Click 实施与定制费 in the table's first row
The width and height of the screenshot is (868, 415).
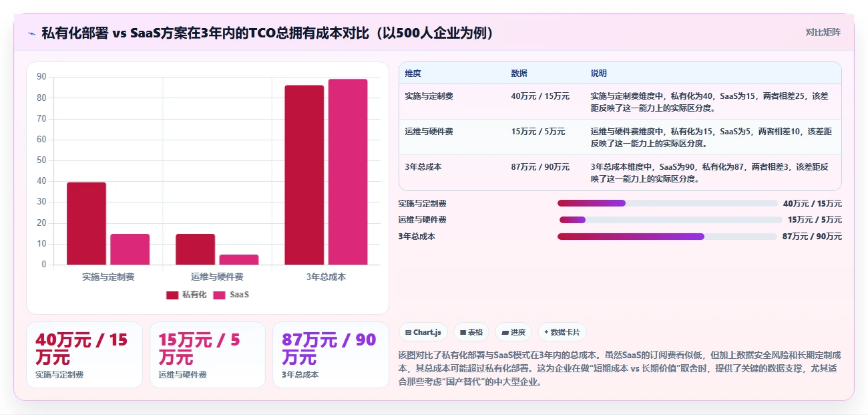tap(429, 96)
